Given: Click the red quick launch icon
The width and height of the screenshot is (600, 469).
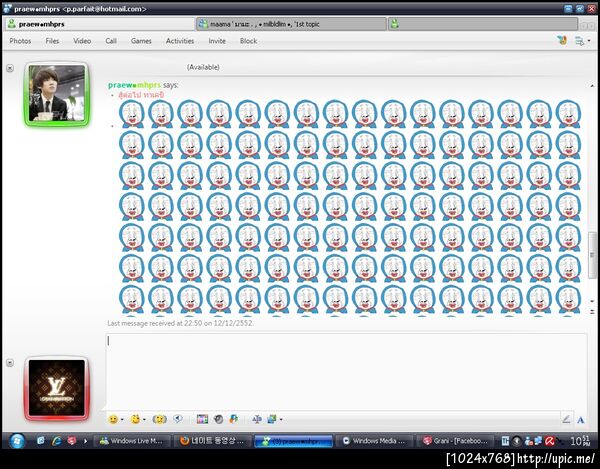Looking at the screenshot, I should click(72, 441).
